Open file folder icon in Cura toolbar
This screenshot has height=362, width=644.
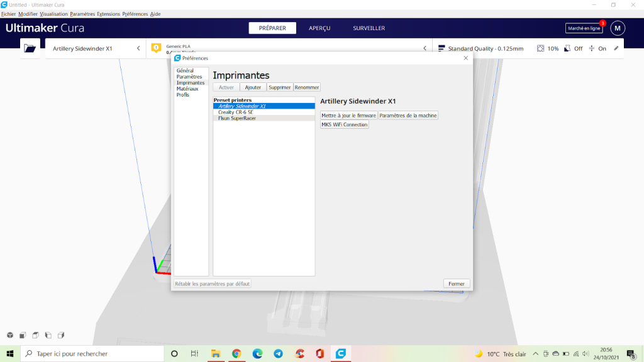pos(30,48)
